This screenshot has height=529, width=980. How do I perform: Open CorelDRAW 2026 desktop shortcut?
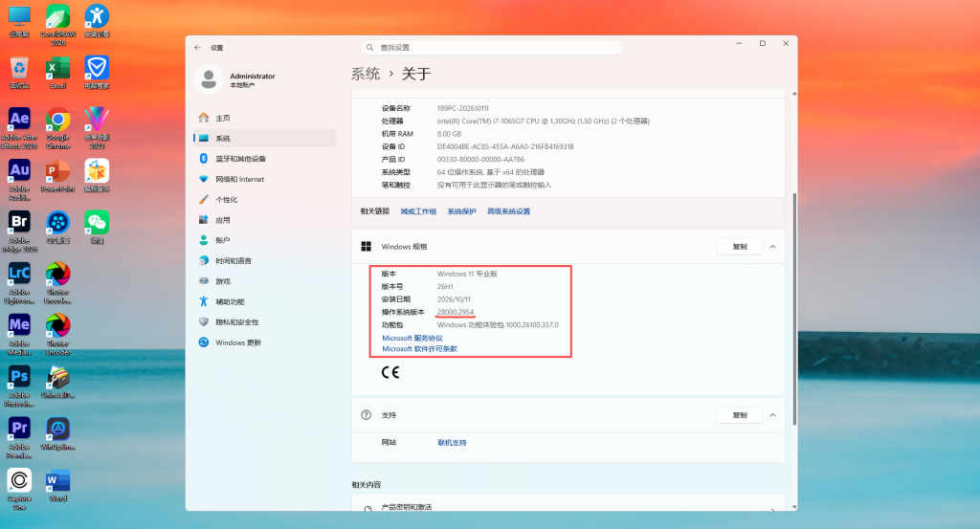click(x=58, y=24)
